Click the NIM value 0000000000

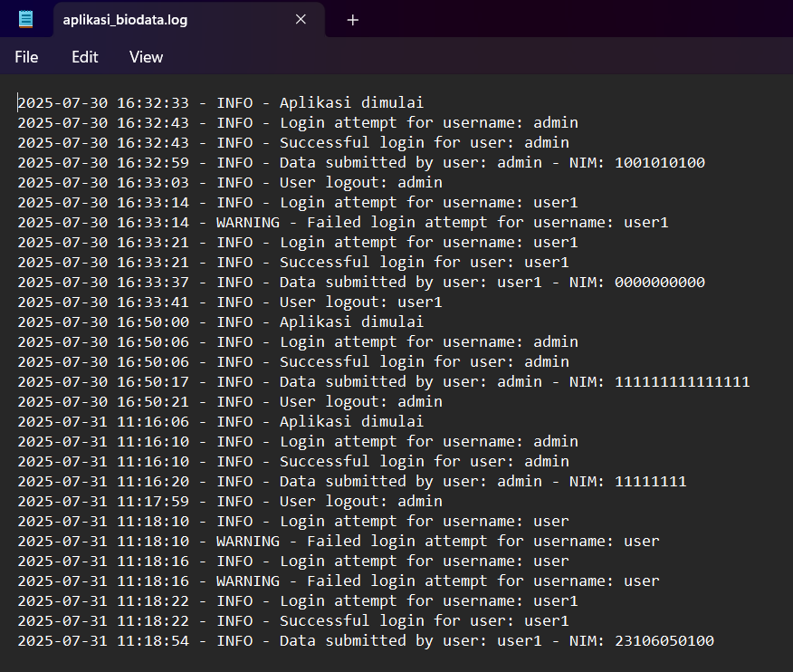659,283
